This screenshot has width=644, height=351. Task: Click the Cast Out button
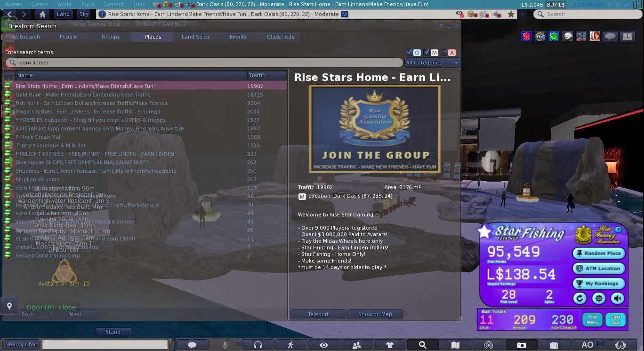(x=615, y=319)
